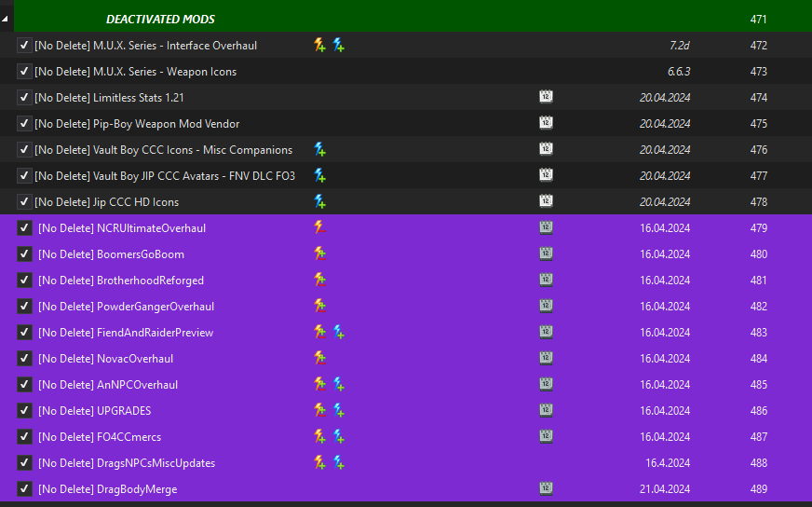Screen dimensions: 812x507
Task: Click orange conflict icon on NCRUltimateOverhaul row
Action: point(320,227)
